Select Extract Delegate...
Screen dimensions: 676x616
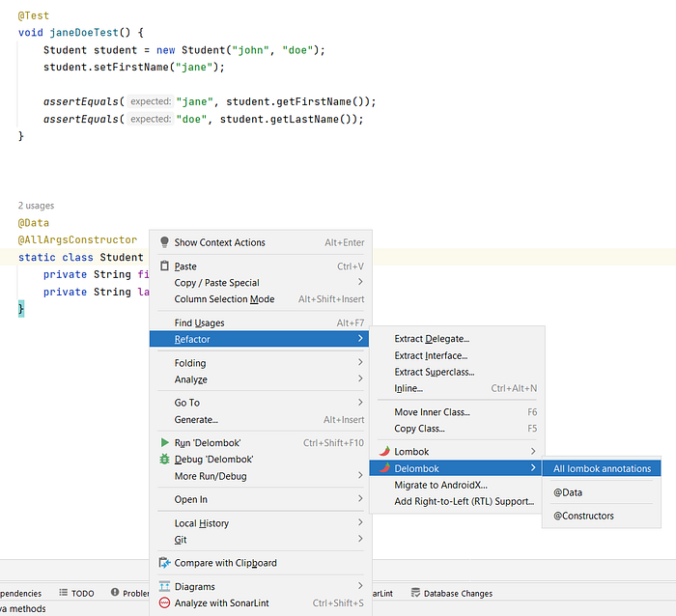coord(457,339)
